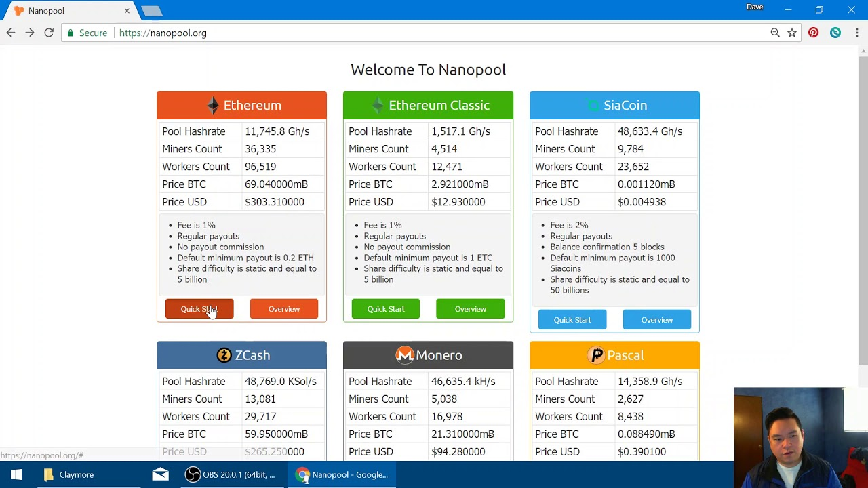Viewport: 868px width, 488px height.
Task: Click the Ethereum Classic logo icon
Action: 378,105
